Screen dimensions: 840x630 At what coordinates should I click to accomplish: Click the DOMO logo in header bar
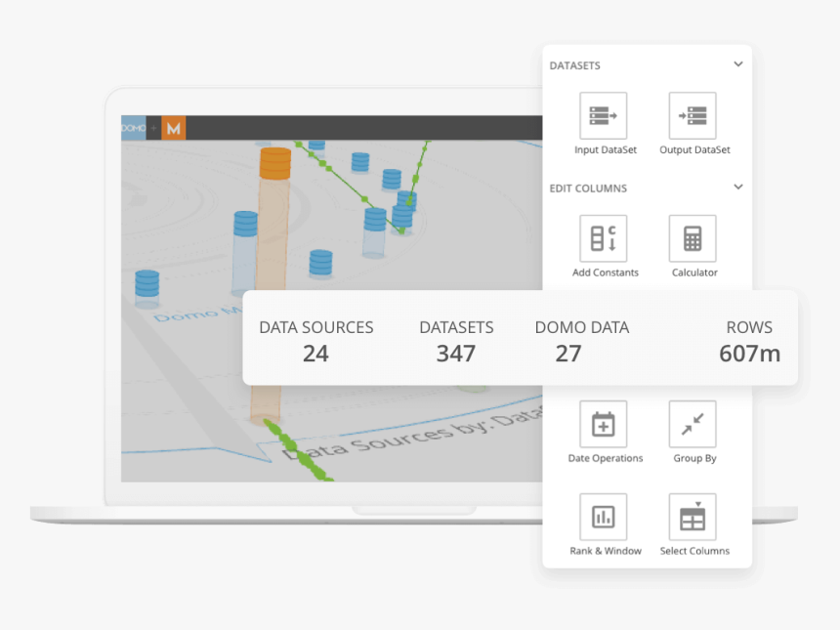(134, 128)
